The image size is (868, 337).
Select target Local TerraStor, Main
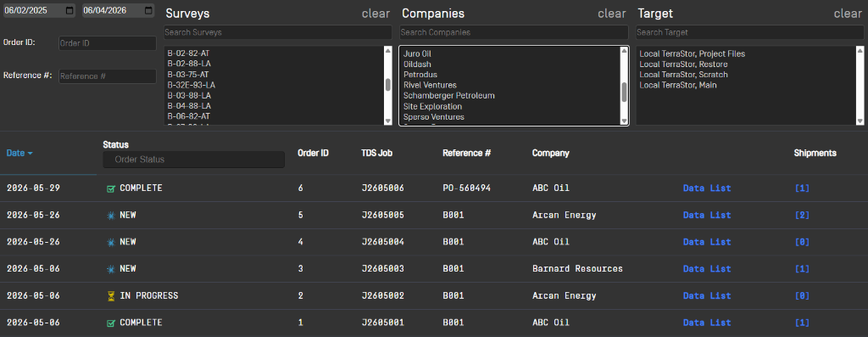[677, 85]
